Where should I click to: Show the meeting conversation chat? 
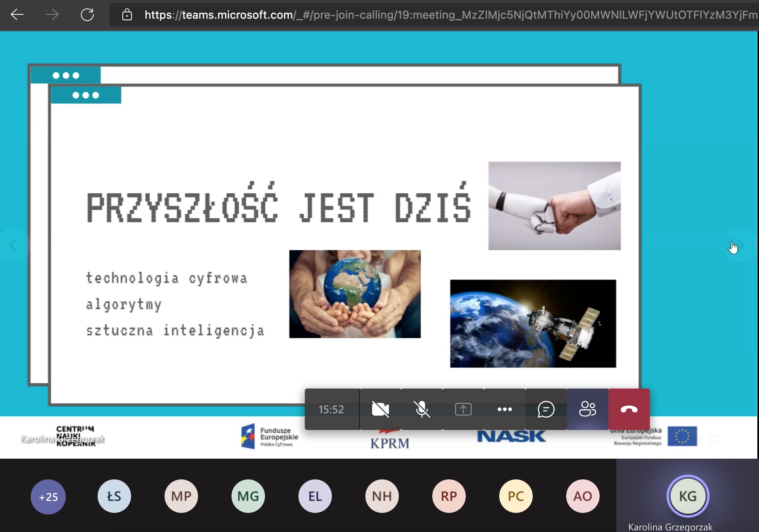(546, 409)
